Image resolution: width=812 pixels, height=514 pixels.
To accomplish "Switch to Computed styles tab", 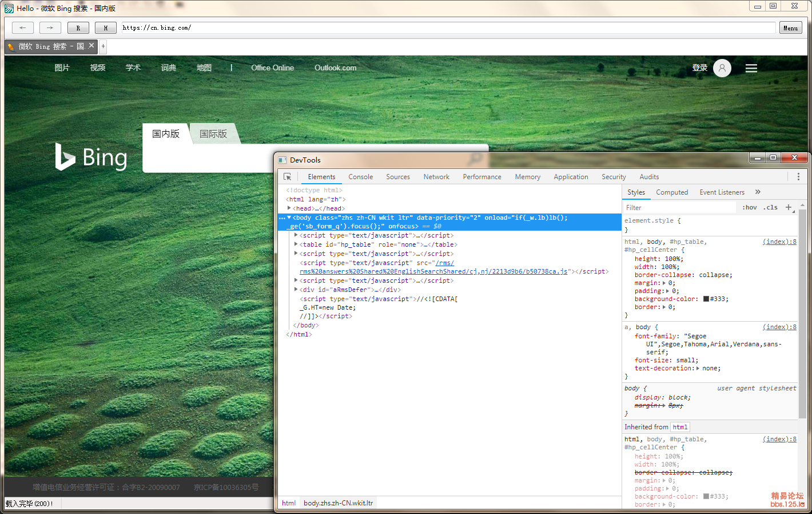I will (672, 192).
